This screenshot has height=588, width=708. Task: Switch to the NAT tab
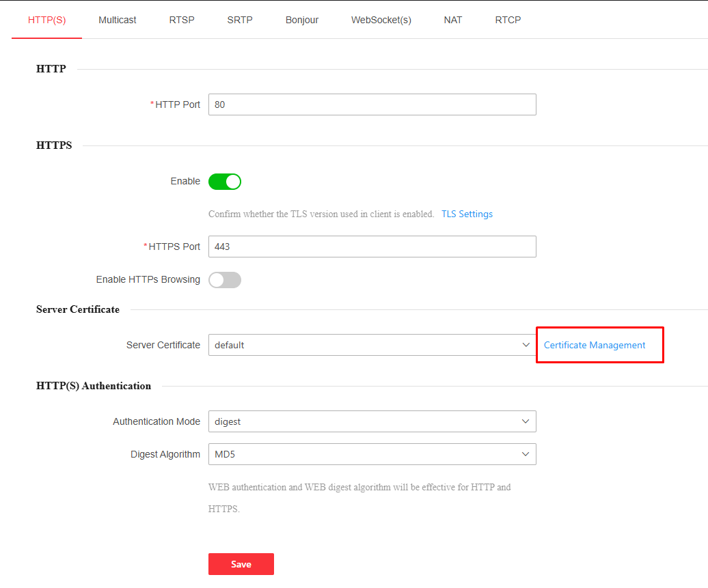pyautogui.click(x=453, y=20)
